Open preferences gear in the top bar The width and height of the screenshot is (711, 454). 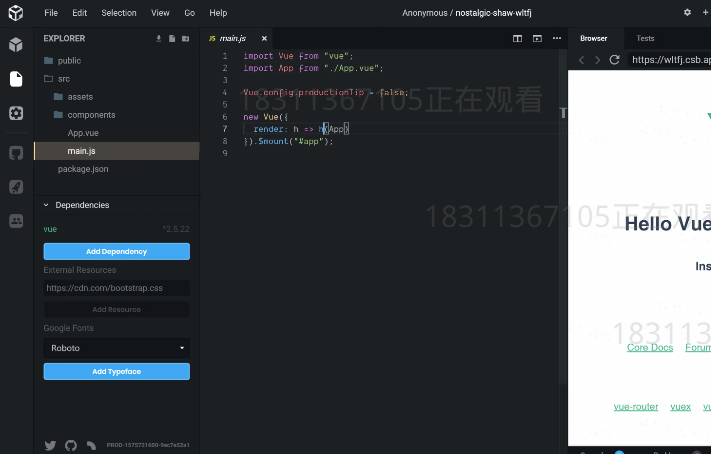pyautogui.click(x=687, y=13)
